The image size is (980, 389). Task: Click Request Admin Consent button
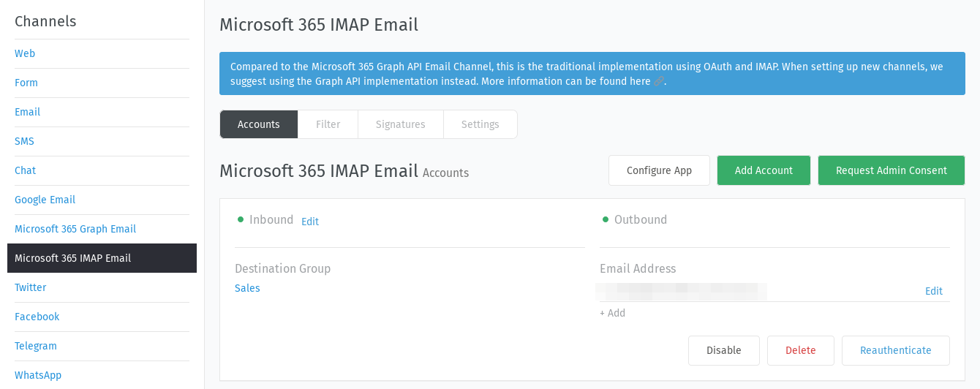pyautogui.click(x=892, y=170)
